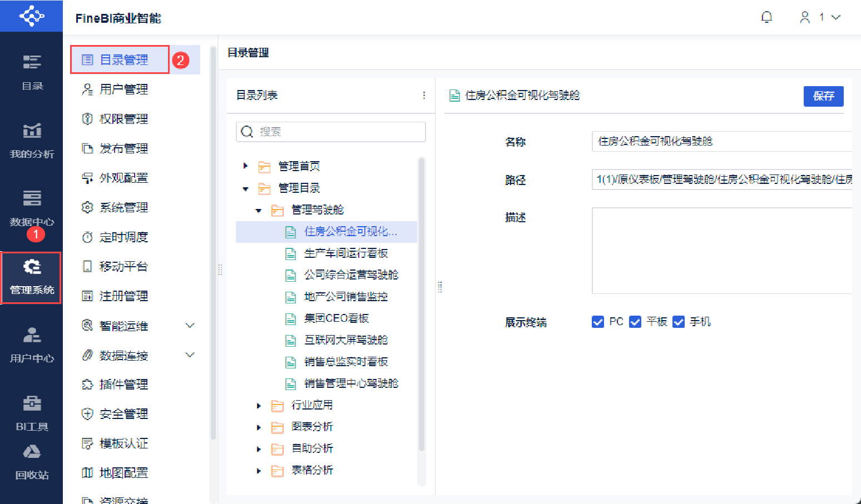The height and width of the screenshot is (504, 861).
Task: Expand the 行业应用 folder arrow
Action: (259, 406)
